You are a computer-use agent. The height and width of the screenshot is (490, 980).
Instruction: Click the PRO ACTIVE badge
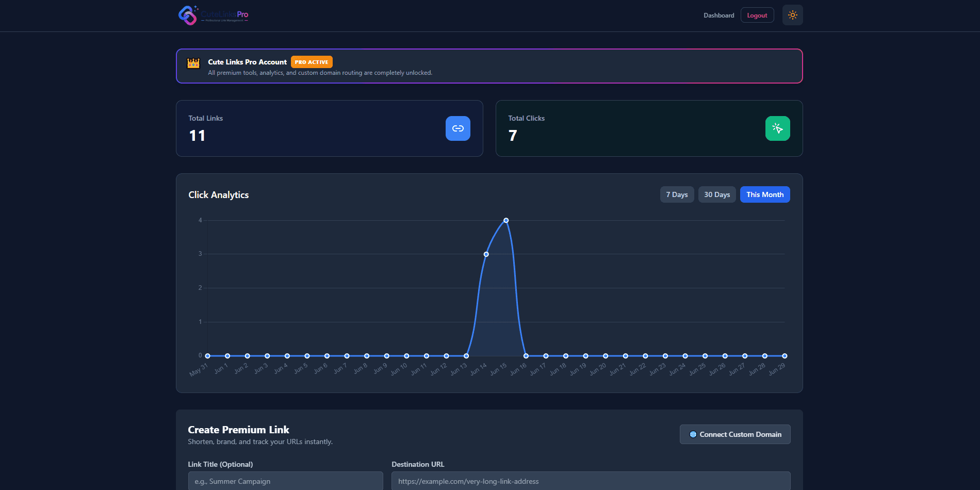(x=312, y=62)
